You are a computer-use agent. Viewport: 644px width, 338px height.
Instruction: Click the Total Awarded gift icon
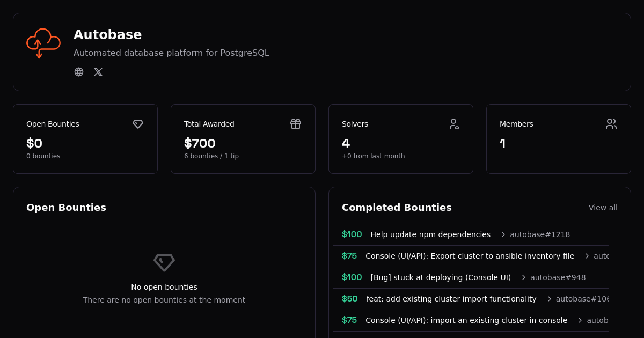296,124
